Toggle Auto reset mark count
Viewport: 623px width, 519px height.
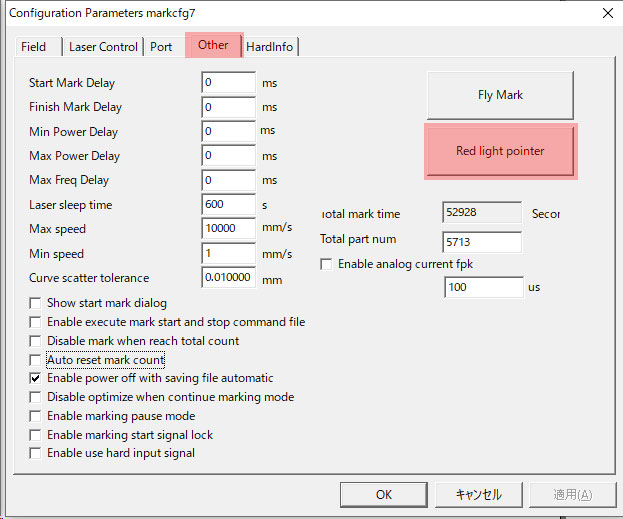36,360
